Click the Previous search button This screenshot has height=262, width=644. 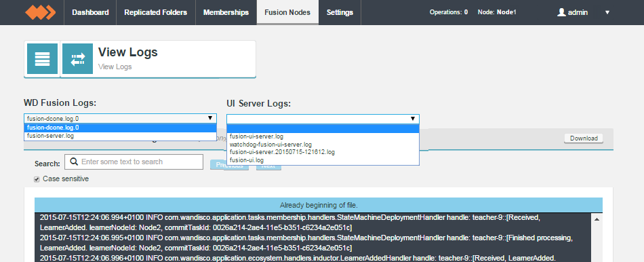pyautogui.click(x=230, y=166)
